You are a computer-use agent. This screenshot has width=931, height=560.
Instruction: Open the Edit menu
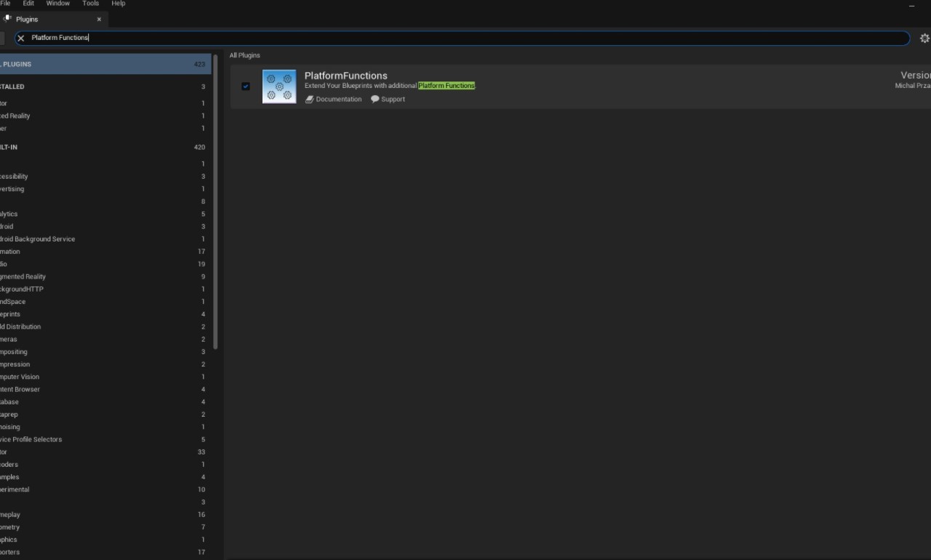pos(28,4)
